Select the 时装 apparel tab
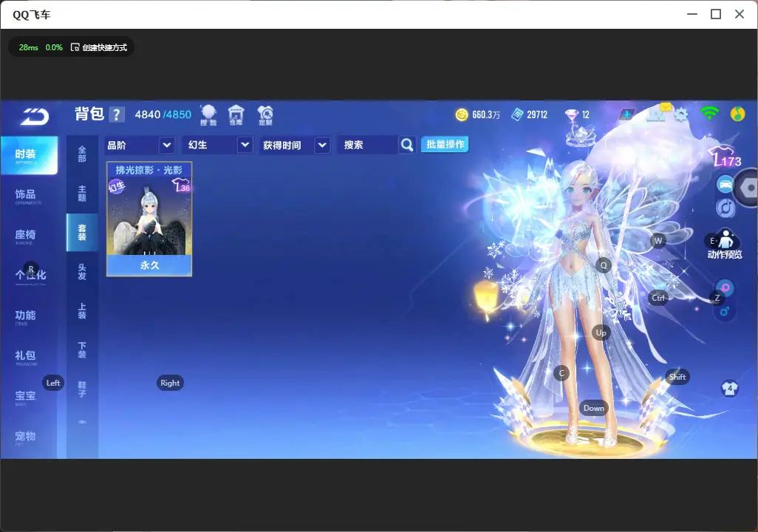Screen dimensions: 758x532 [29, 155]
